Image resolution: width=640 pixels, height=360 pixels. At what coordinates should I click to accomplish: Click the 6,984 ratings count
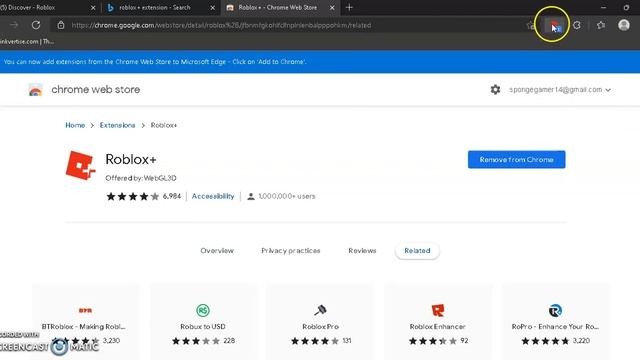tap(172, 196)
